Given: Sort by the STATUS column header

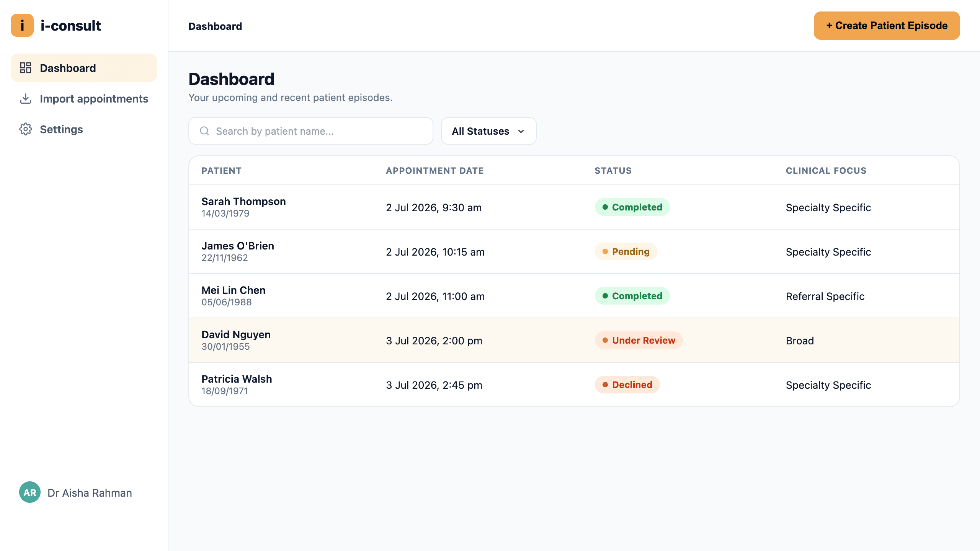Looking at the screenshot, I should tap(613, 171).
